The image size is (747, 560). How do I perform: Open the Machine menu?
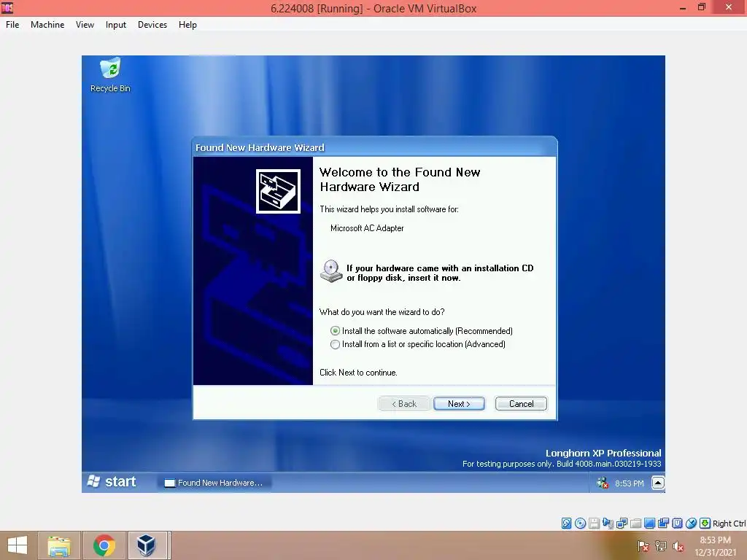tap(47, 25)
